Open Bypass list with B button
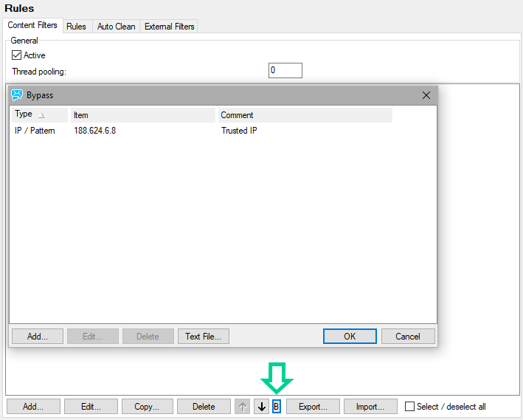The width and height of the screenshot is (523, 420). click(x=276, y=406)
